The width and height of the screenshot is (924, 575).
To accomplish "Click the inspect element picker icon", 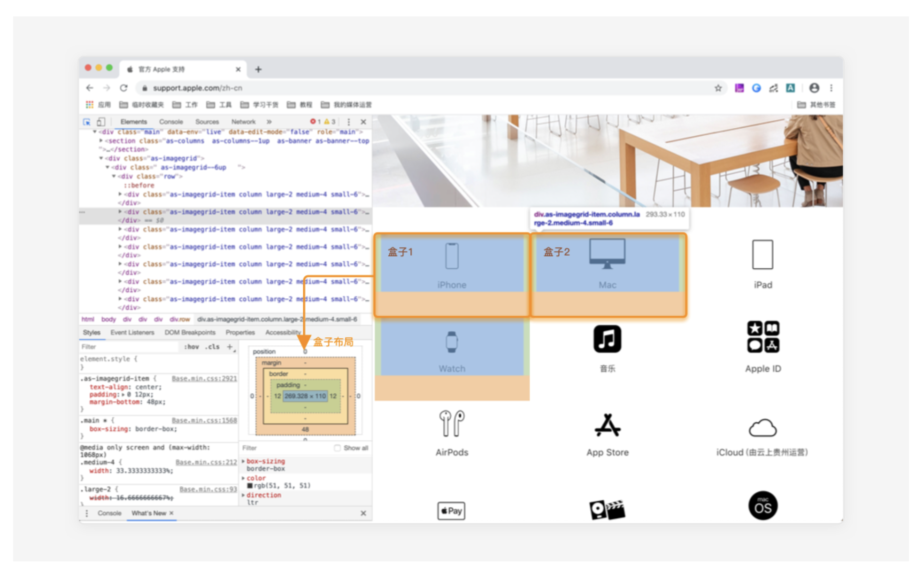I will pos(87,122).
